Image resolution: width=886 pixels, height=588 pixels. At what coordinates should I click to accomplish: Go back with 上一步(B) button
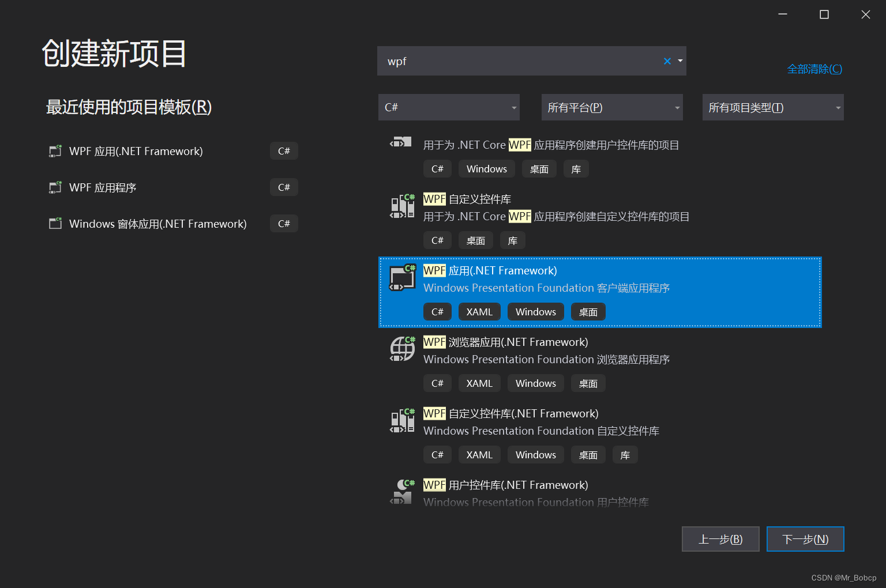click(720, 539)
